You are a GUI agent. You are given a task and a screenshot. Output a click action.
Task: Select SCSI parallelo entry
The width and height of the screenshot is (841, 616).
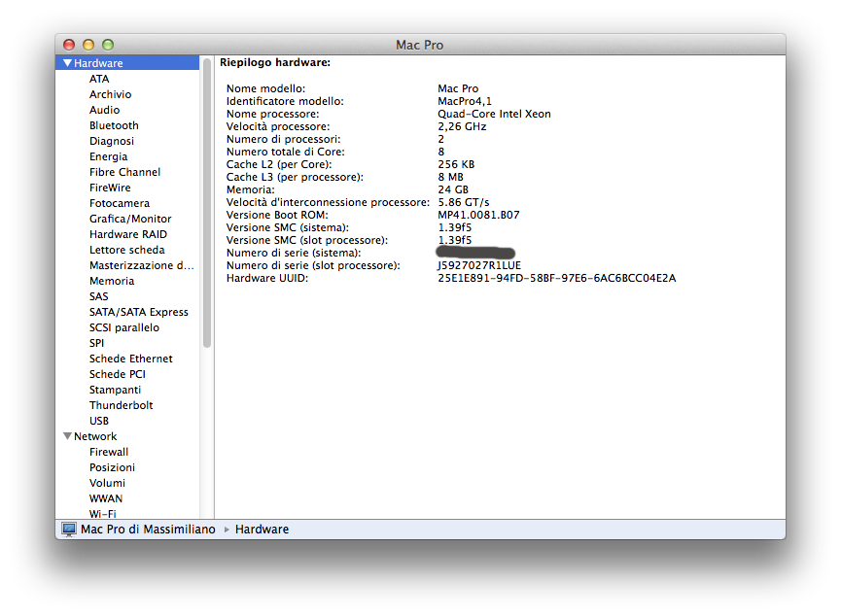(x=123, y=327)
